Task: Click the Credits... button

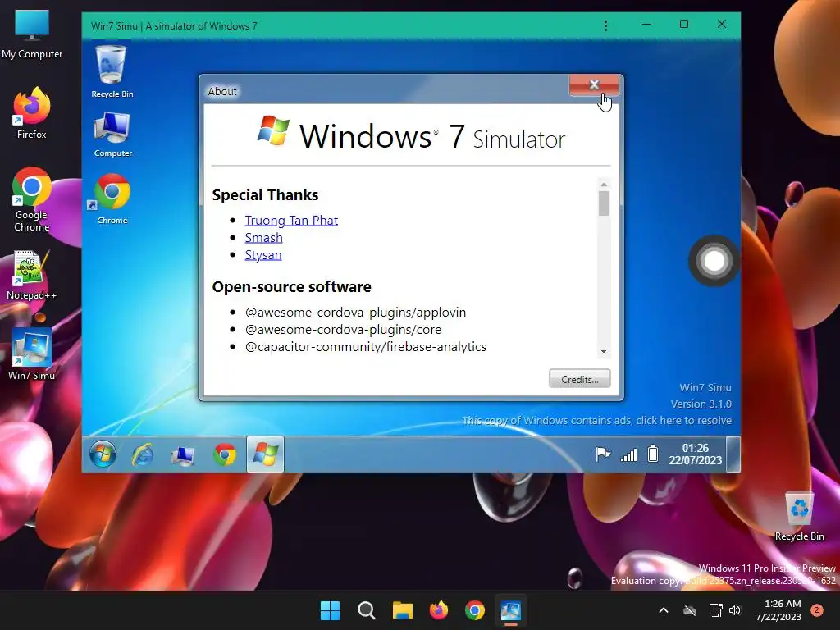Action: (x=580, y=379)
